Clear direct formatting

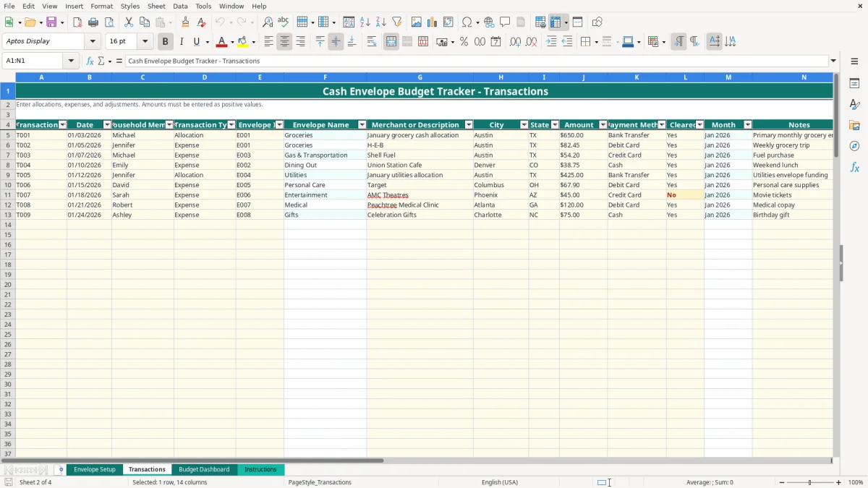coord(202,22)
